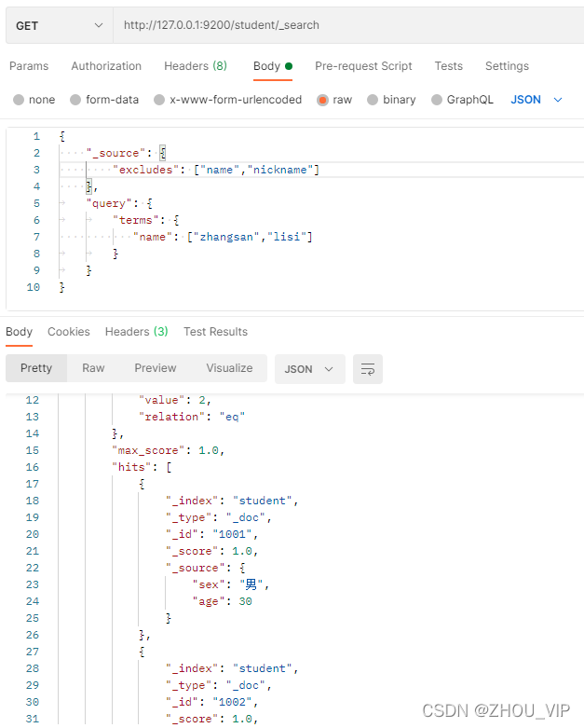Switch response view to Visualize
The image size is (584, 728).
(x=230, y=368)
